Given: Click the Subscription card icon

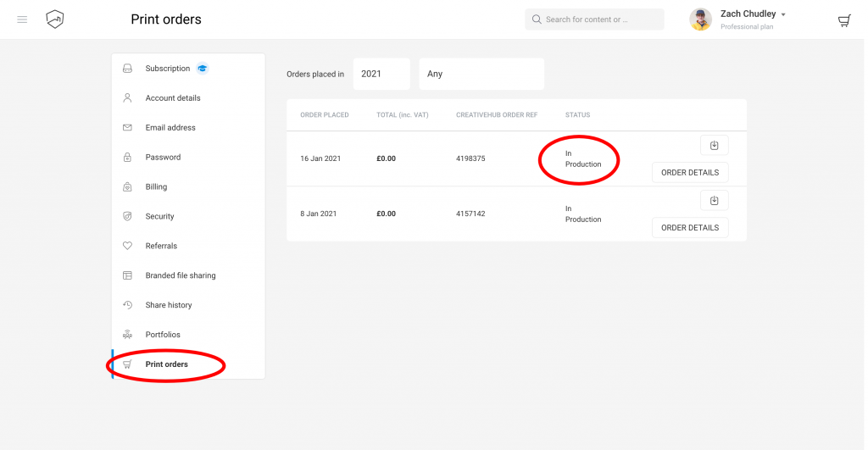Looking at the screenshot, I should [x=127, y=69].
